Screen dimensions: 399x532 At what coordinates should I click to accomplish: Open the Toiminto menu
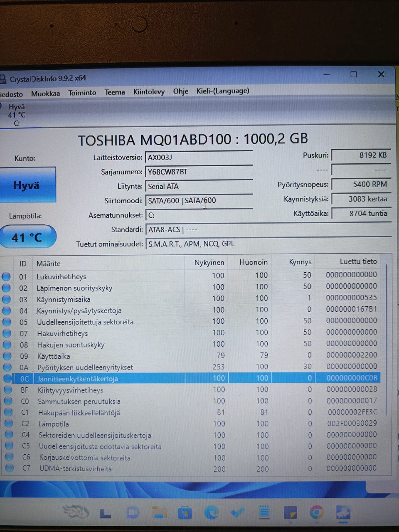[x=82, y=93]
